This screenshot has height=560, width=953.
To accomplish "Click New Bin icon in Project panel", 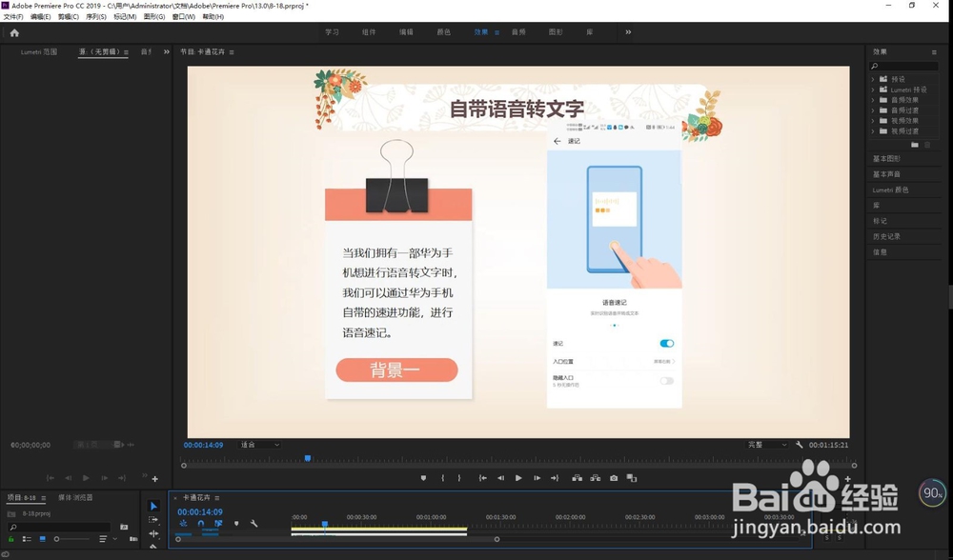I will 133,539.
